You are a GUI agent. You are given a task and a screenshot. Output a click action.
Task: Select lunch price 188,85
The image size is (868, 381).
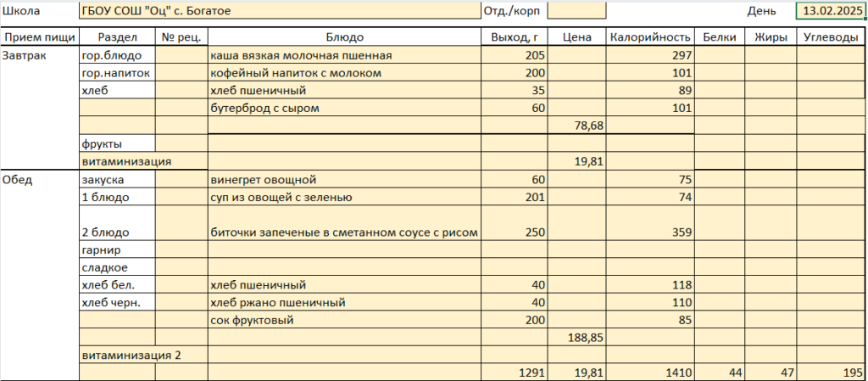(576, 338)
